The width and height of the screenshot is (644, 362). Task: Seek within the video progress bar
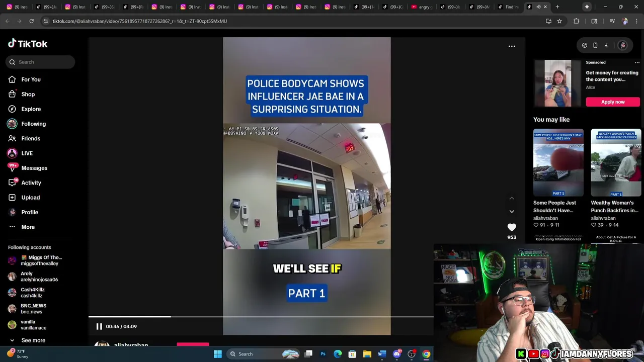261,317
